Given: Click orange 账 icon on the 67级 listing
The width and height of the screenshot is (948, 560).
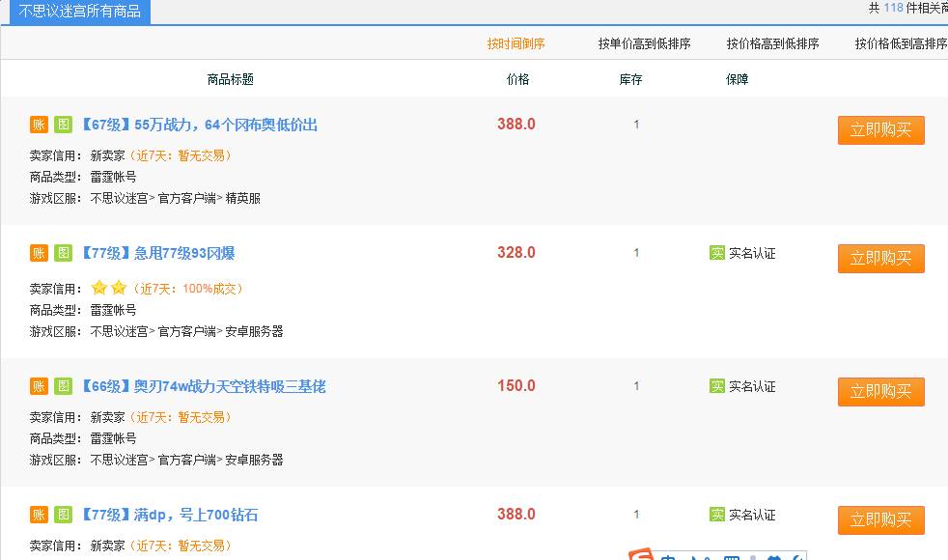Looking at the screenshot, I should click(x=39, y=125).
